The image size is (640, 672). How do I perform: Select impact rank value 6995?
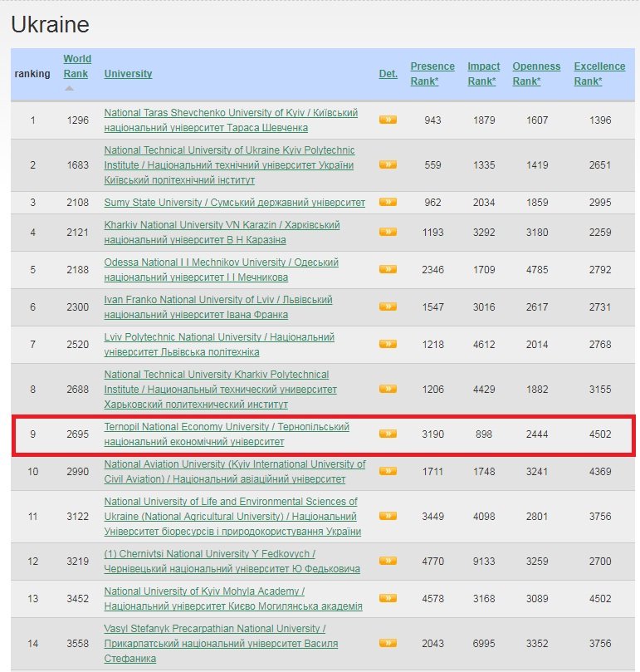click(x=484, y=643)
